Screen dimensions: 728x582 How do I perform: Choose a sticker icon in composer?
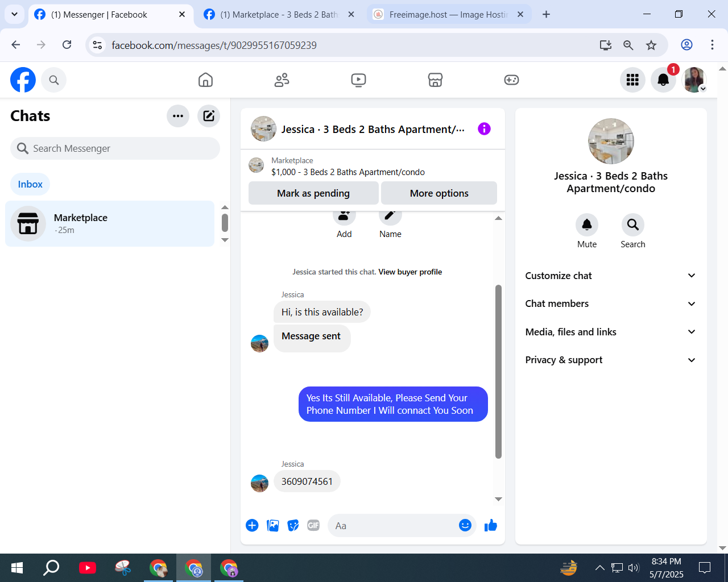click(293, 526)
